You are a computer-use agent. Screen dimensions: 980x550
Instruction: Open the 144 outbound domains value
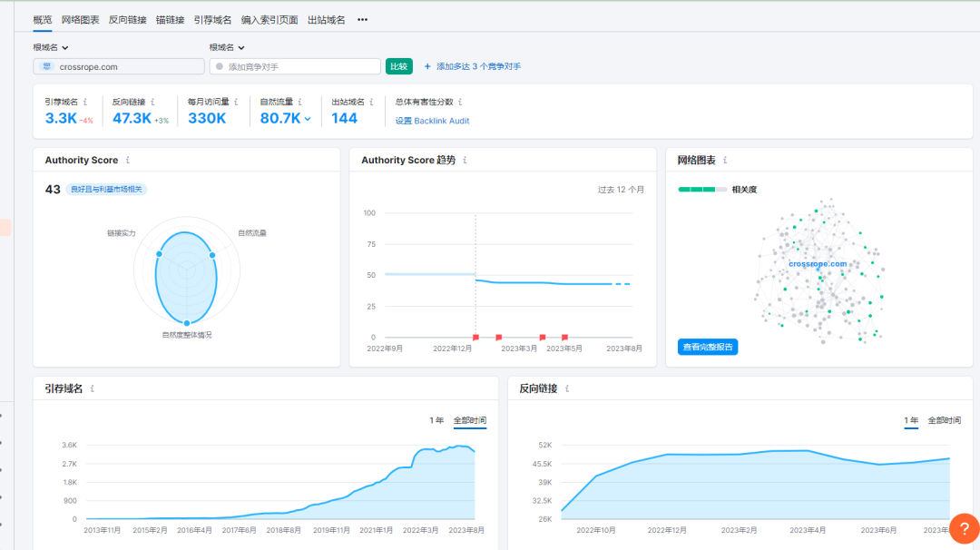tap(345, 118)
